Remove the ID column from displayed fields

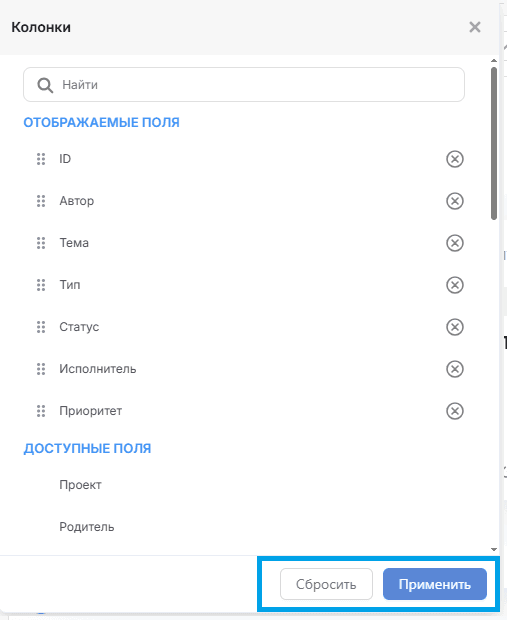click(x=455, y=159)
